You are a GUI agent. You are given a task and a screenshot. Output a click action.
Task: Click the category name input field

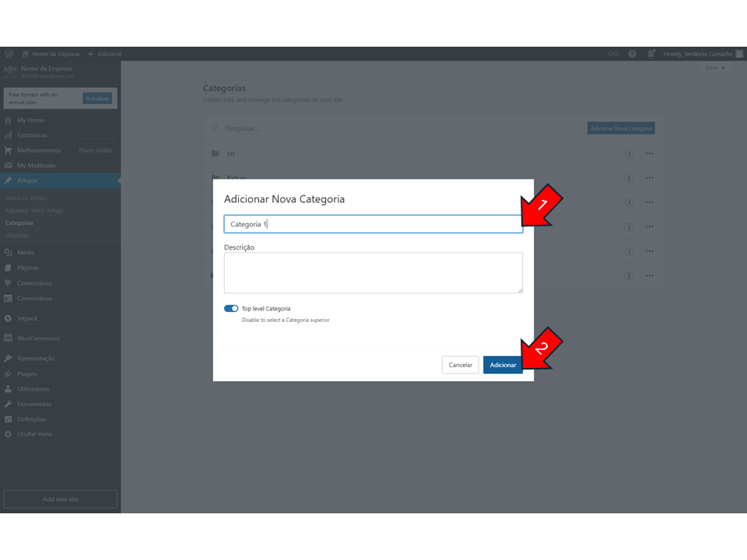373,224
